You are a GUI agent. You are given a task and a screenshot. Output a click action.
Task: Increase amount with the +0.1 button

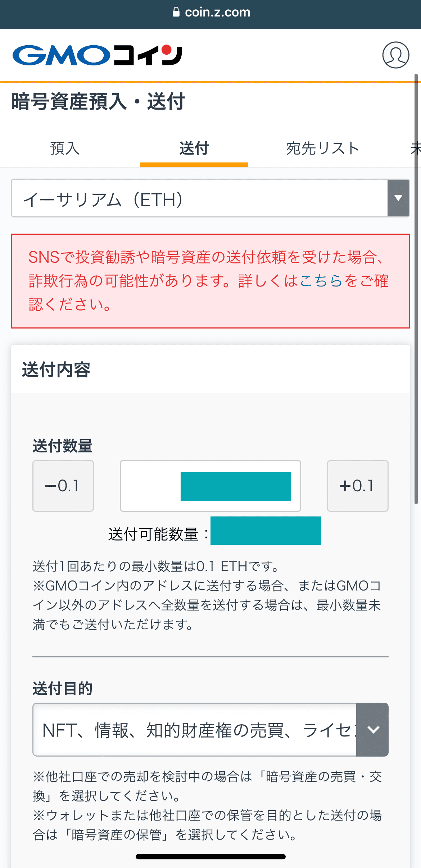tap(357, 486)
